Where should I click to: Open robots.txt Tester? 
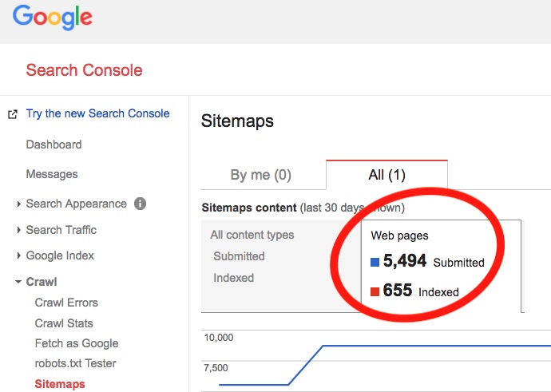click(76, 363)
